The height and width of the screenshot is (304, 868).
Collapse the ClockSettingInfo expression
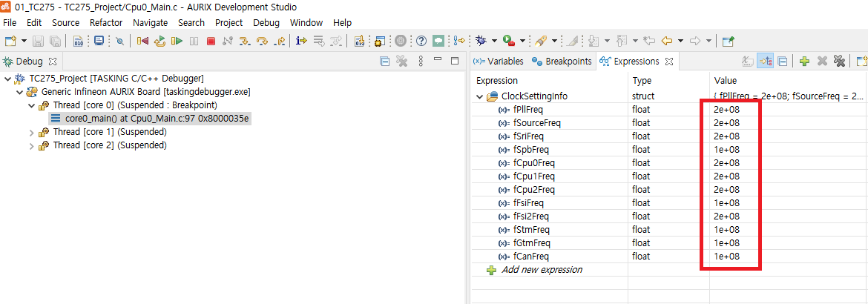[479, 96]
